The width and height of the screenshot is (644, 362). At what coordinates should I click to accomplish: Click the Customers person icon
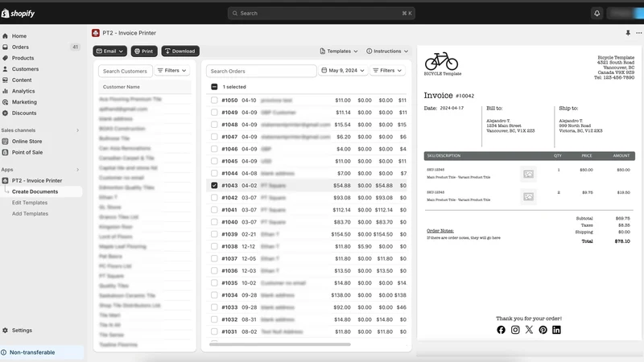tap(5, 69)
